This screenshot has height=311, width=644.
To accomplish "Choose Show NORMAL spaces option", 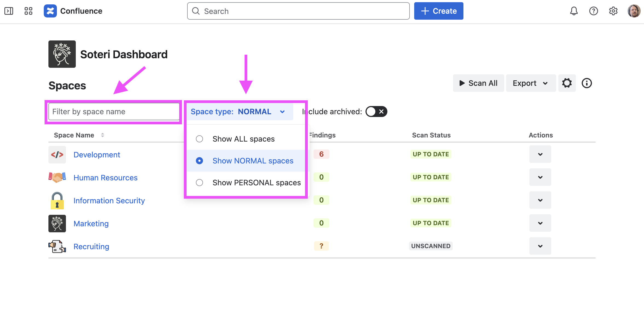I will (x=253, y=161).
